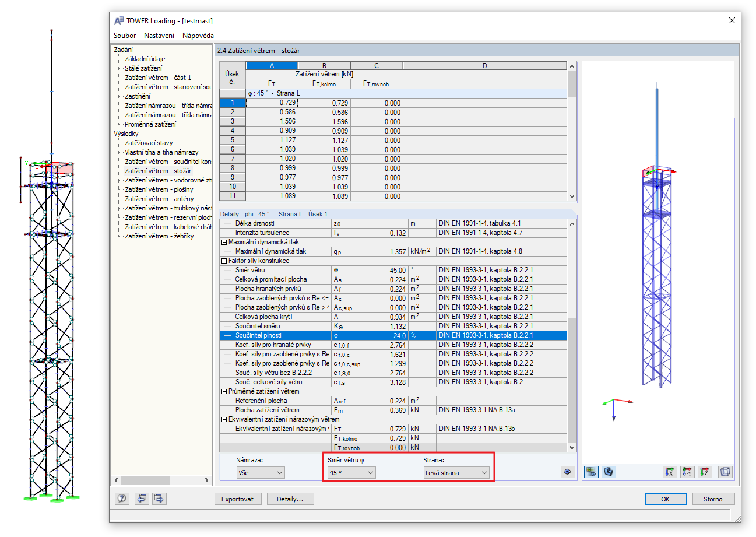This screenshot has height=537, width=756.
Task: Collapse the Maximální dynamická tlak group
Action: point(224,242)
